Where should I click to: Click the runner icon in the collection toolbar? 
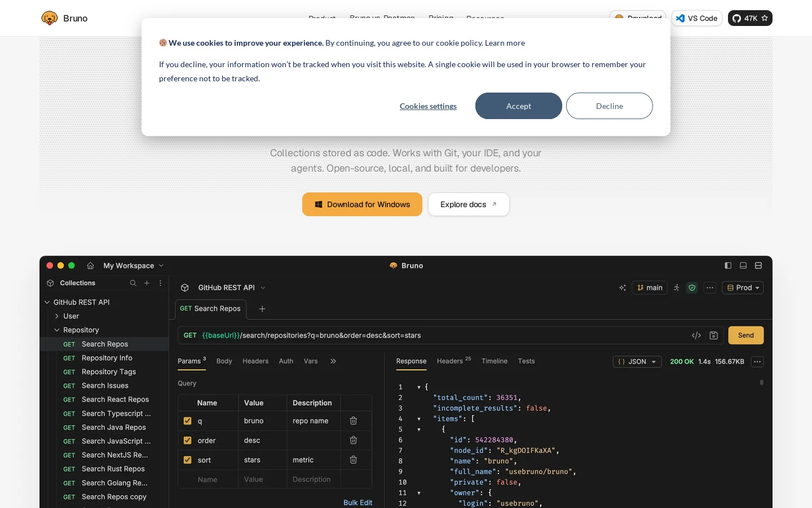(677, 288)
